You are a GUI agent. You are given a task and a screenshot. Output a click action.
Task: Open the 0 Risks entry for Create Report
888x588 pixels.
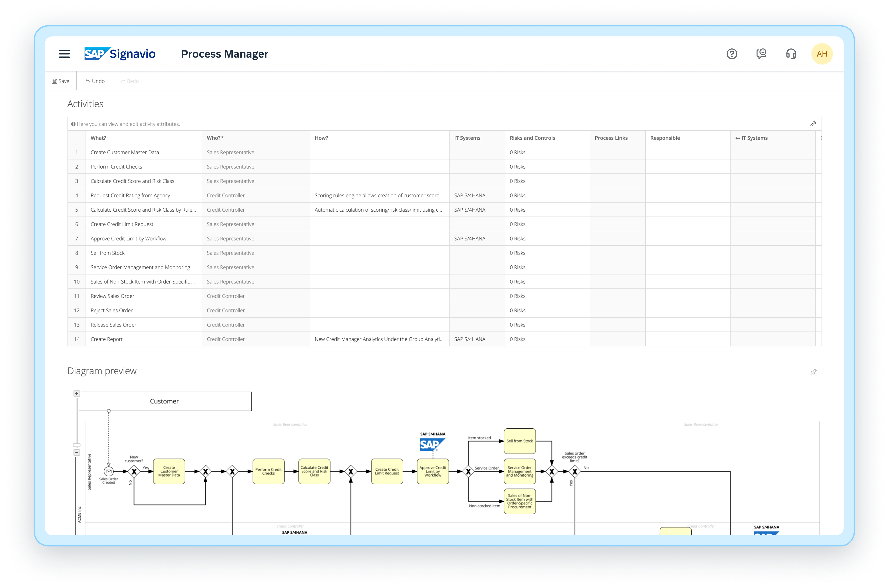(x=518, y=339)
